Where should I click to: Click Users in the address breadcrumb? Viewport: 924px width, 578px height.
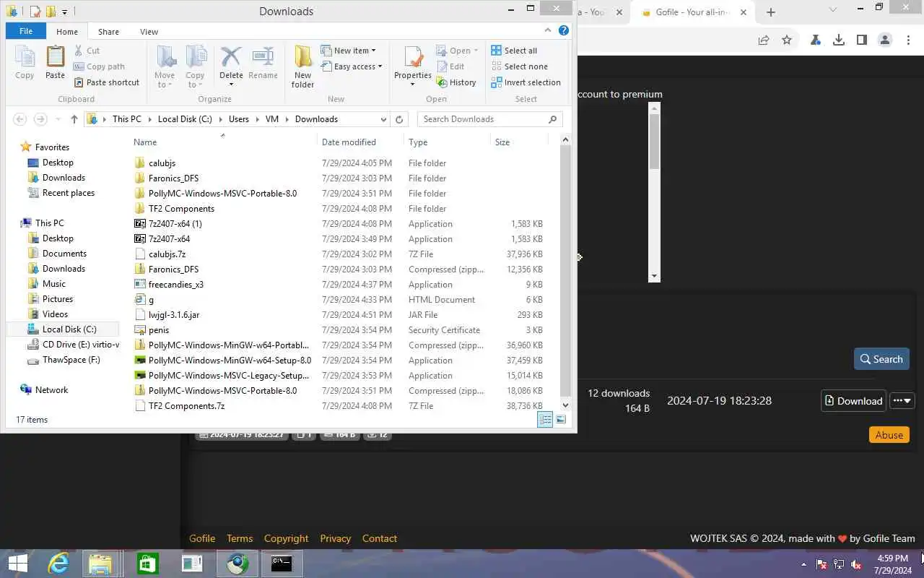click(239, 119)
